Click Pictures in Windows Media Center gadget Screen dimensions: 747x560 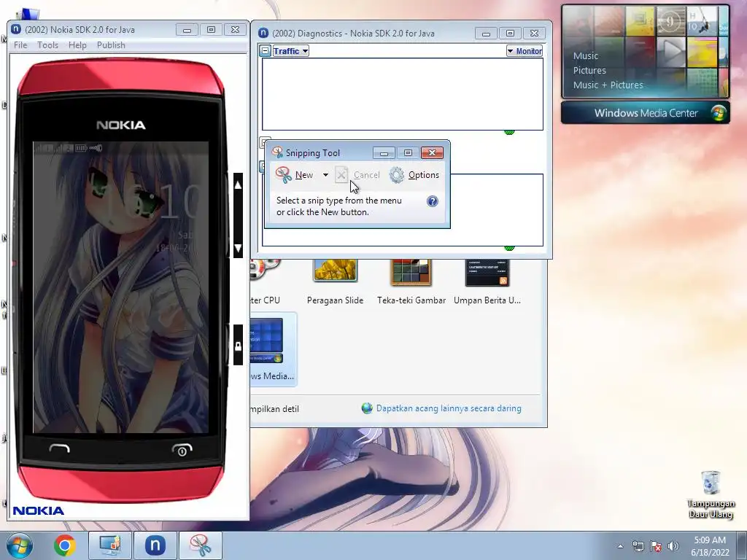(x=589, y=71)
